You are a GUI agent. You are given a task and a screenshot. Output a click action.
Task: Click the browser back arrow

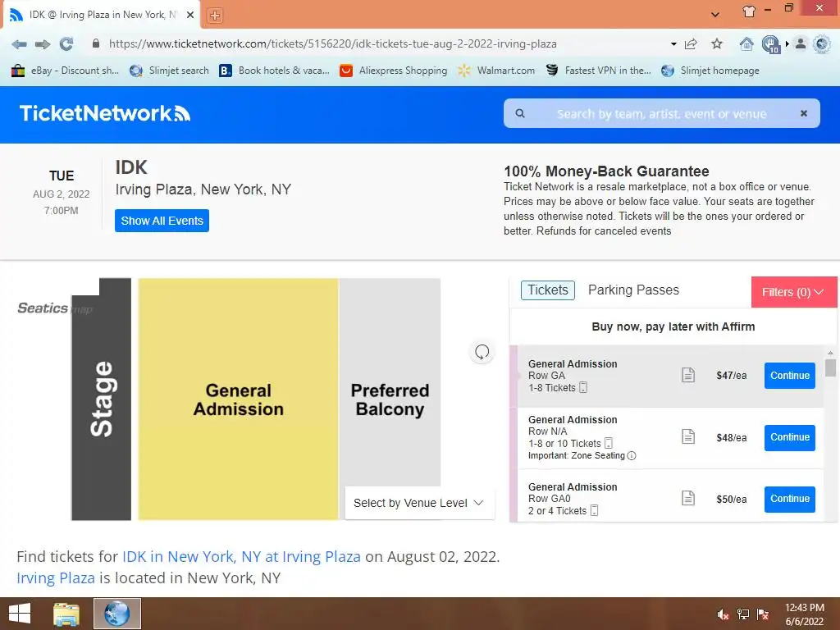click(x=20, y=44)
